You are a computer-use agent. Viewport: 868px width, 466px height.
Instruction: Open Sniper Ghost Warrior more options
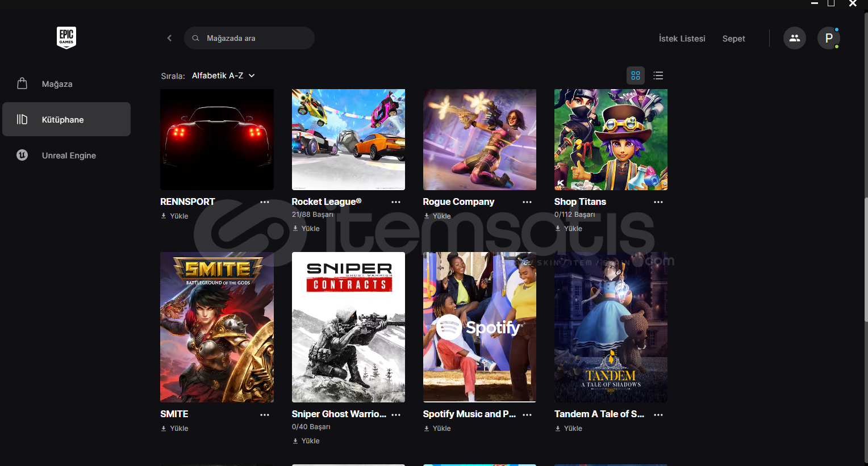tap(396, 415)
